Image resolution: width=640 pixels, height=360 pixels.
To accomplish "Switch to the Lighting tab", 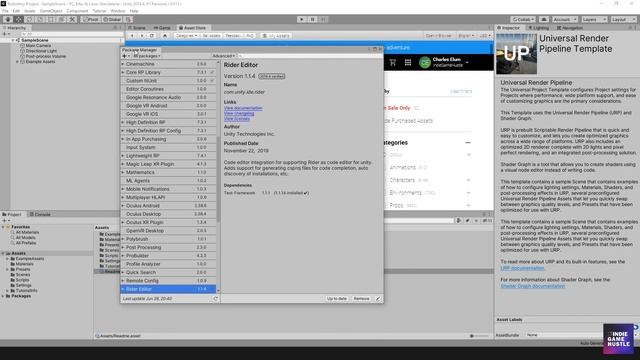I will pyautogui.click(x=539, y=28).
